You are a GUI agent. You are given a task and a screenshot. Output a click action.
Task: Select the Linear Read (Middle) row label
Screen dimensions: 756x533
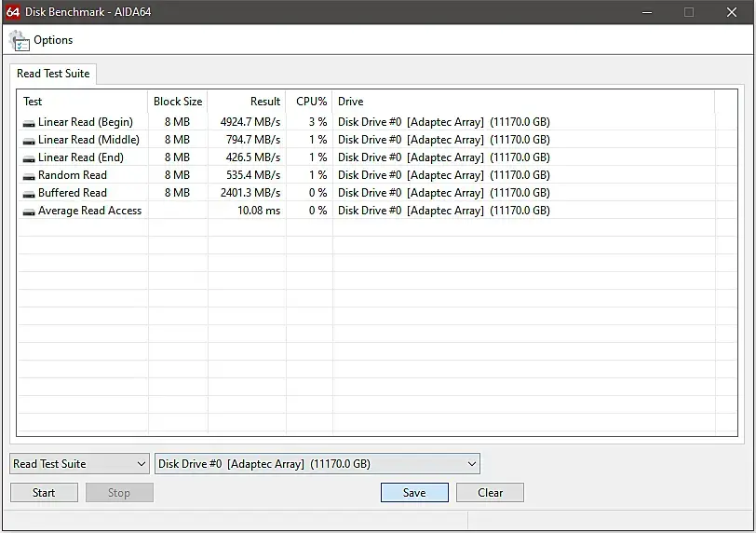88,140
